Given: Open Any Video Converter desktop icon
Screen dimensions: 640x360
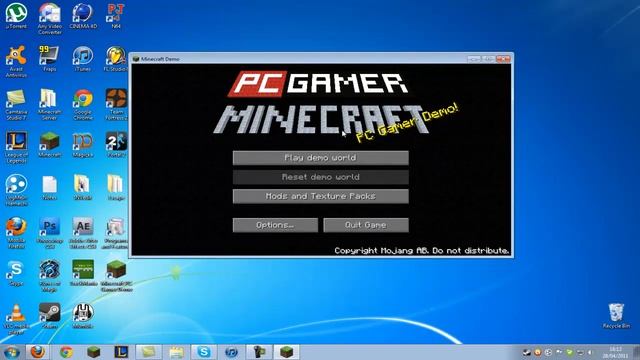Looking at the screenshot, I should pyautogui.click(x=50, y=18).
